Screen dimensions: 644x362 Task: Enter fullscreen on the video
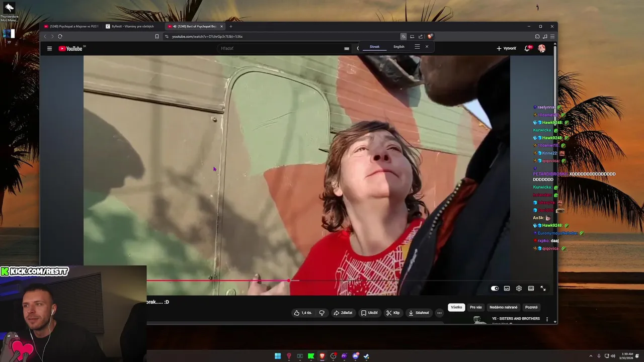tap(543, 289)
